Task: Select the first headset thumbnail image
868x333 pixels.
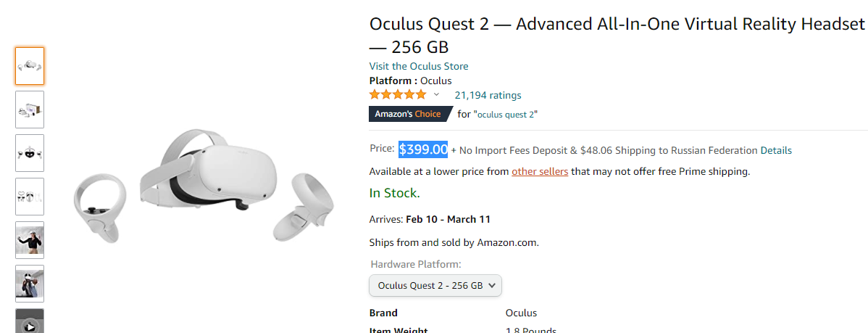Action: (30, 66)
